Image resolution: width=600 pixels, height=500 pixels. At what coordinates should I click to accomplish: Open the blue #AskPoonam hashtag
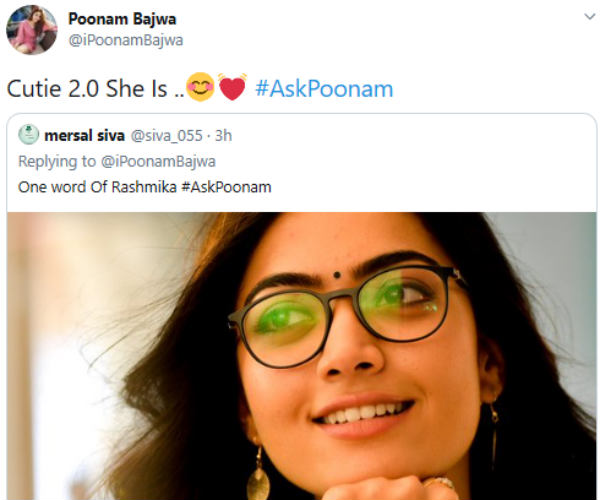[324, 89]
